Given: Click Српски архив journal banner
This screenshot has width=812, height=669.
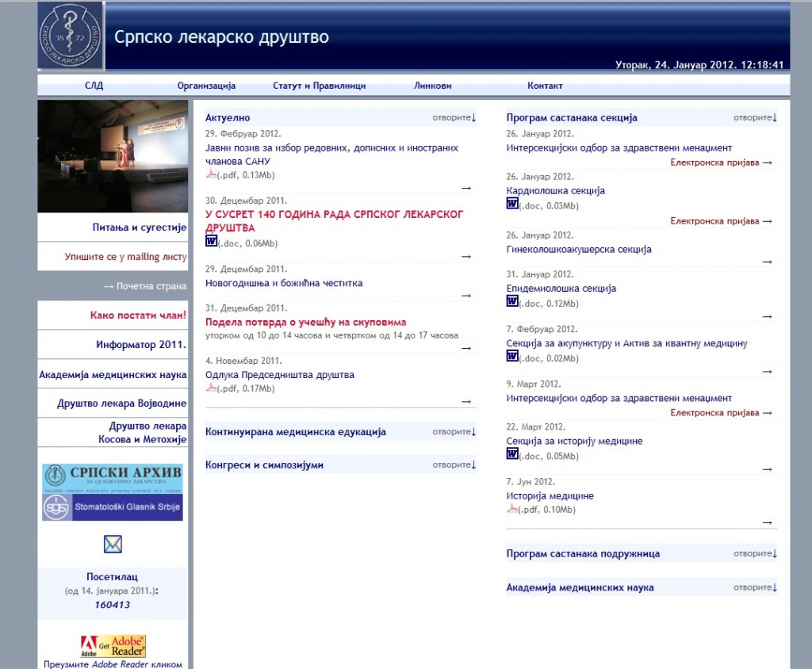Looking at the screenshot, I should [113, 478].
